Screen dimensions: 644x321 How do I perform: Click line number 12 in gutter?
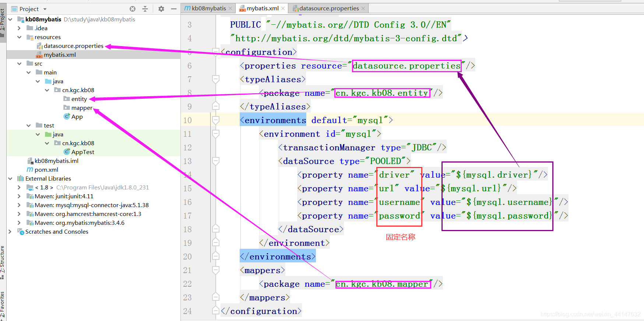187,147
